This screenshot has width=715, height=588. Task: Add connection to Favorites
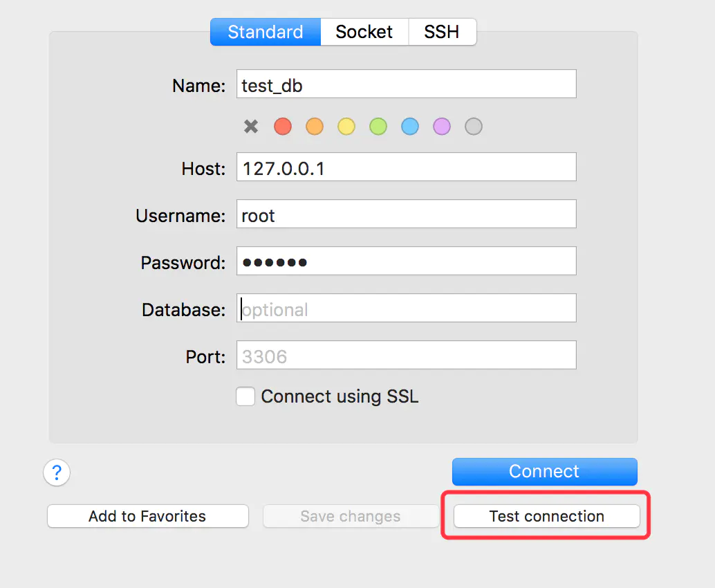[147, 516]
